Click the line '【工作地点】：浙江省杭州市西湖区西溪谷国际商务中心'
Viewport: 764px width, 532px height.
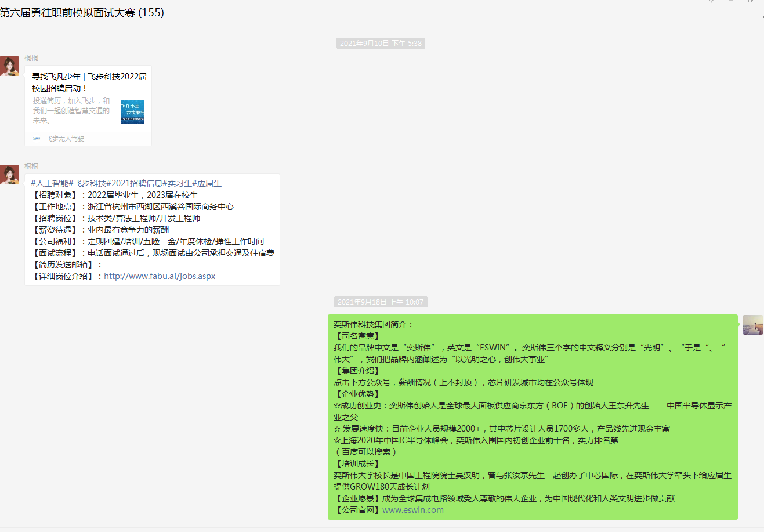click(132, 207)
